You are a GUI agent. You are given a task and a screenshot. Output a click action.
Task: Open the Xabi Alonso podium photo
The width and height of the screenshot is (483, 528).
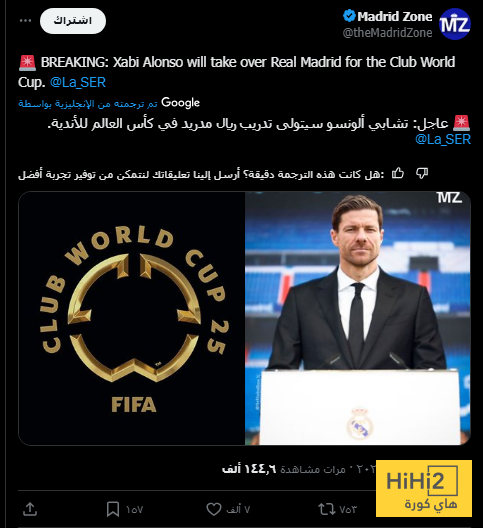click(x=358, y=318)
